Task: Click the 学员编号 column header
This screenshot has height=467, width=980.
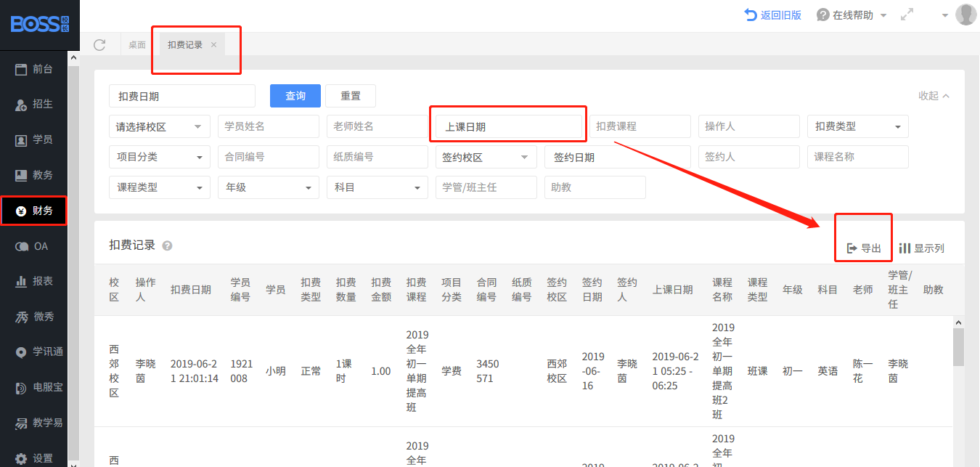Action: 240,289
